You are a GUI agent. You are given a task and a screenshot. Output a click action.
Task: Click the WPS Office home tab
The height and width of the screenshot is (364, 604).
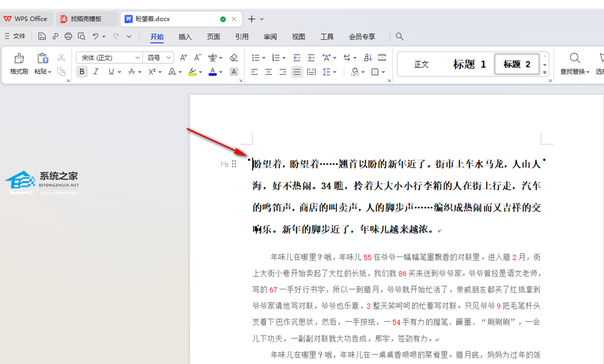[x=26, y=19]
